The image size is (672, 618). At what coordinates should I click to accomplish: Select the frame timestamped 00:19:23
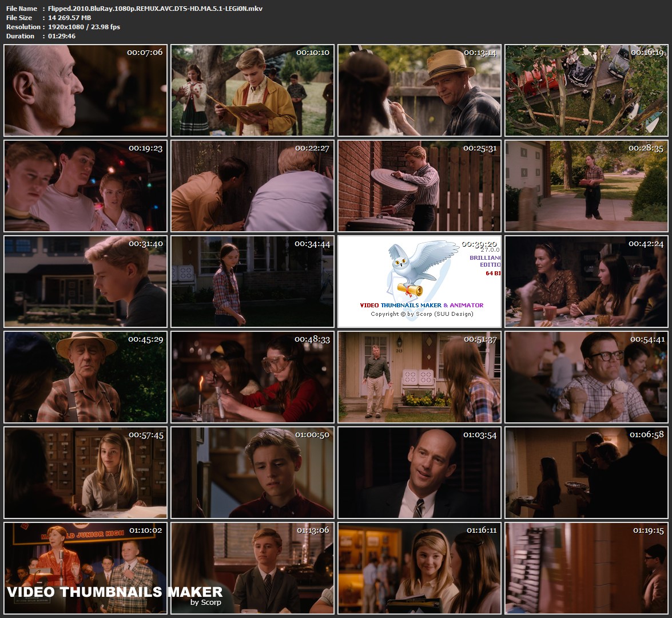[85, 186]
